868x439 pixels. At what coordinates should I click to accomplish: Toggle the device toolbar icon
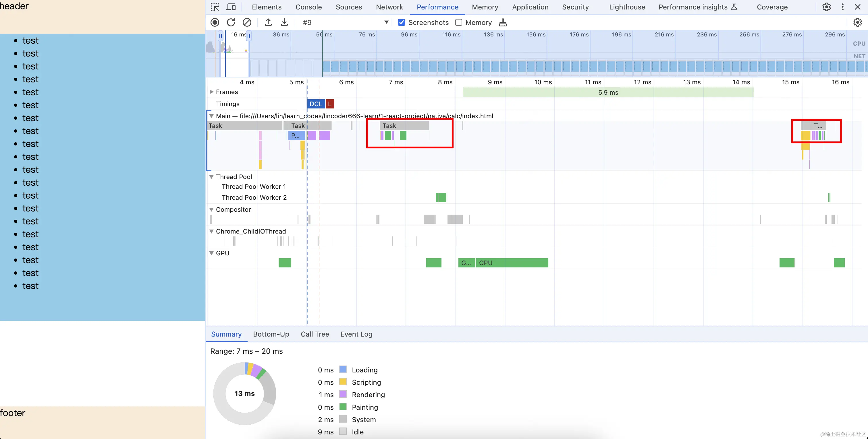click(x=231, y=7)
